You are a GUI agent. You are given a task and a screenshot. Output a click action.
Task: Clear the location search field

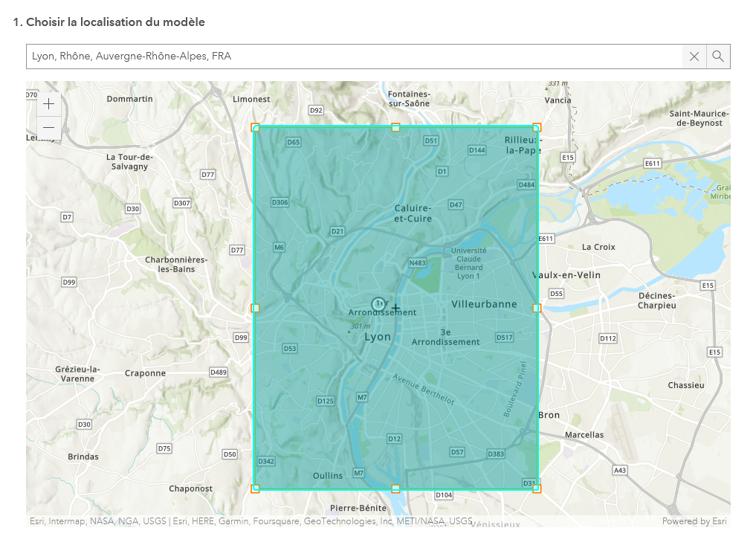(694, 57)
